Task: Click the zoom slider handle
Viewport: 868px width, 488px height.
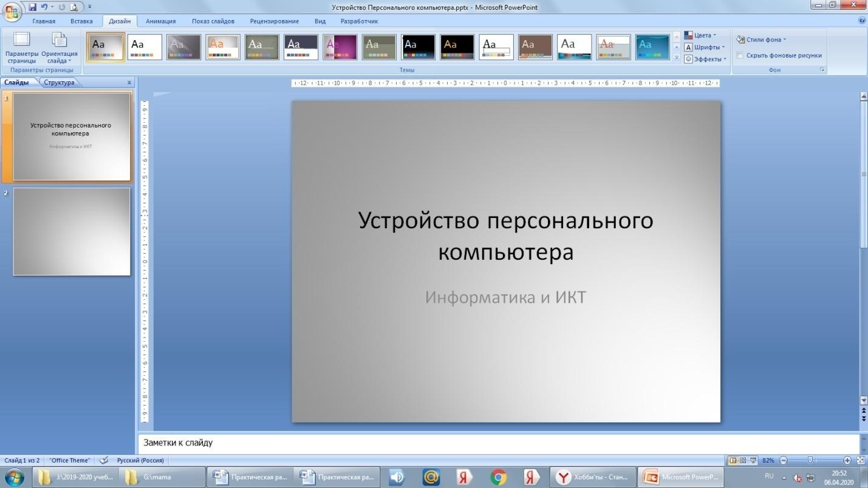Action: (x=810, y=461)
